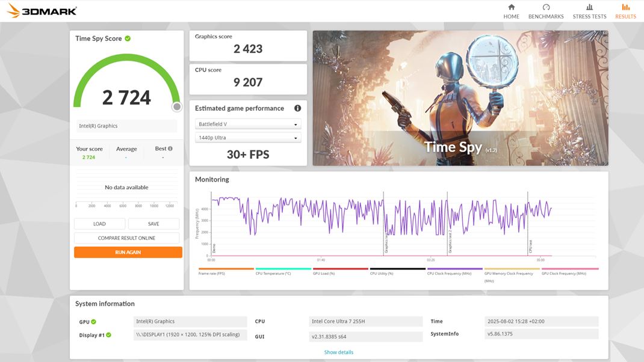Click the GPU green check icon
Image resolution: width=644 pixels, height=362 pixels.
pyautogui.click(x=94, y=322)
